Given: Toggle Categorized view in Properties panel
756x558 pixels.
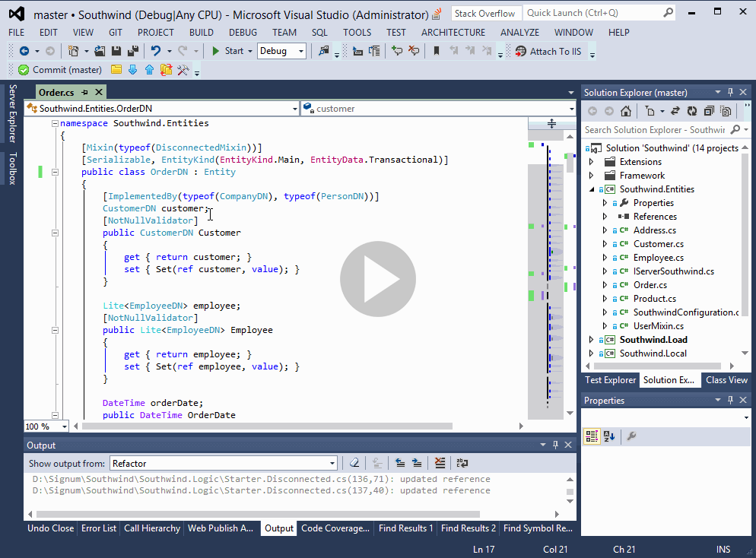Looking at the screenshot, I should pos(592,436).
